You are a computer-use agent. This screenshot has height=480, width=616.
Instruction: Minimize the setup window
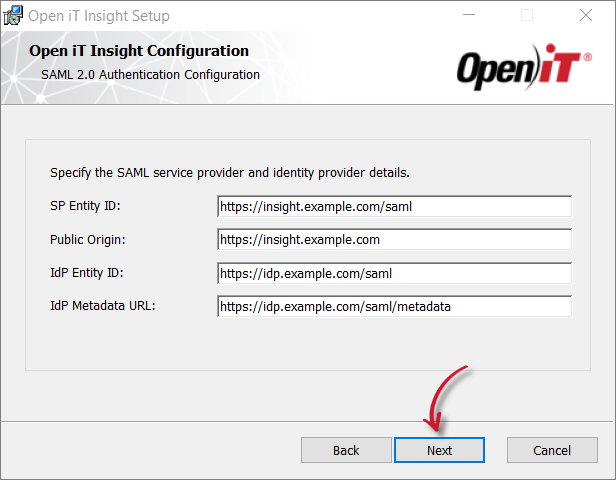(x=469, y=15)
